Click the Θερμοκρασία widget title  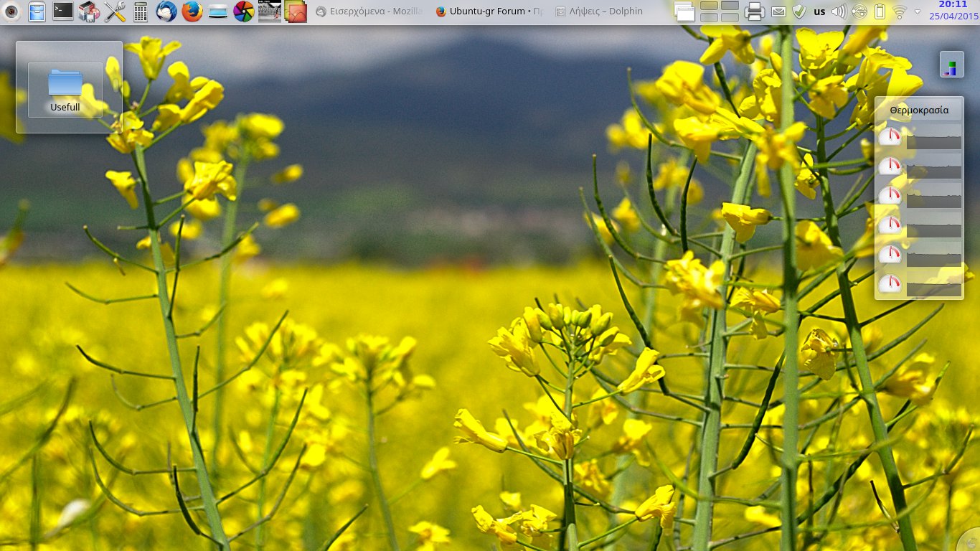click(919, 110)
